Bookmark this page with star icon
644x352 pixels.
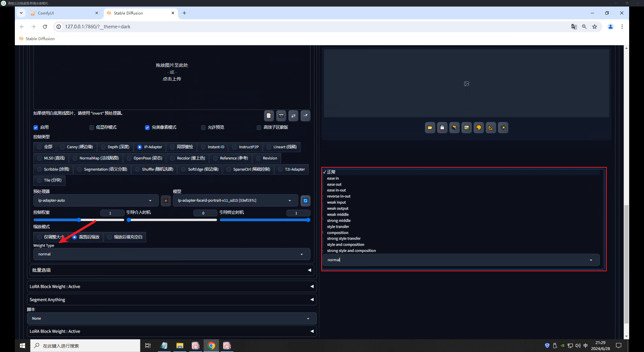594,27
